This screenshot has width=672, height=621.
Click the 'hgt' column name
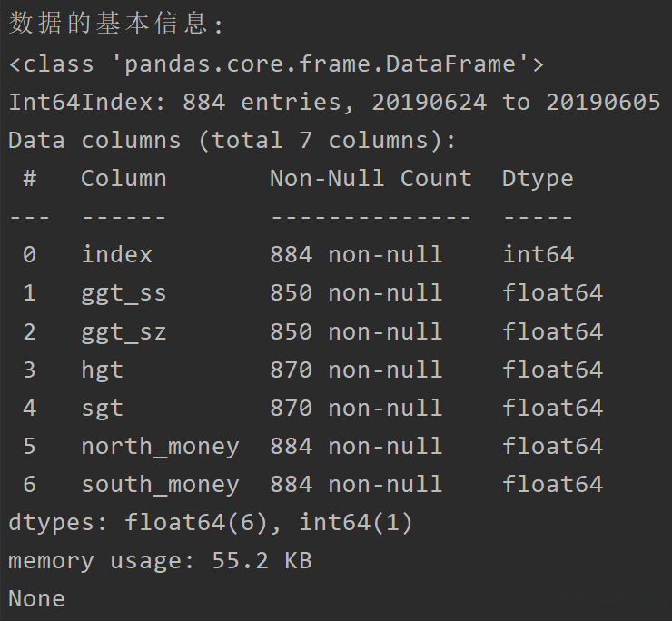point(102,370)
